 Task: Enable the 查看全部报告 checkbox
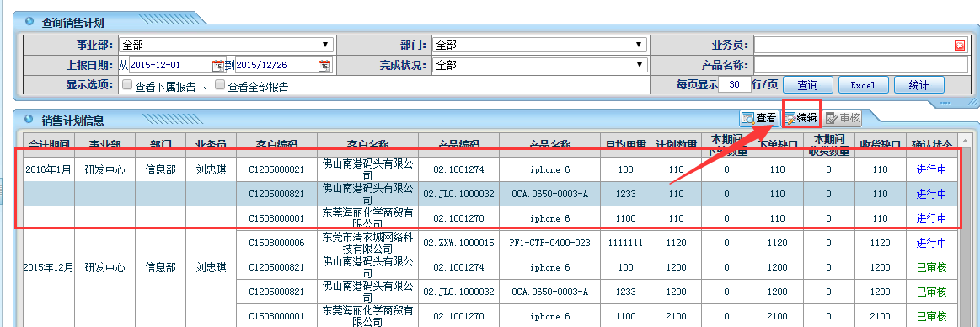click(x=219, y=84)
